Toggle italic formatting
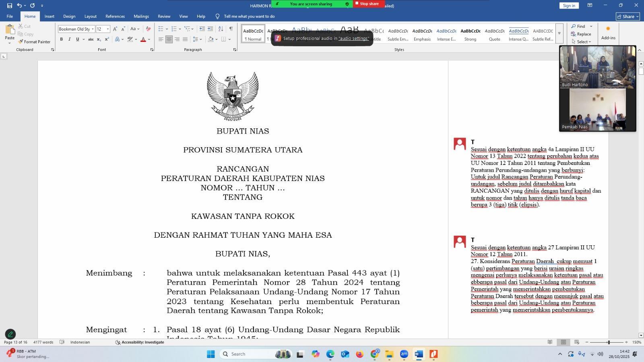 point(69,39)
